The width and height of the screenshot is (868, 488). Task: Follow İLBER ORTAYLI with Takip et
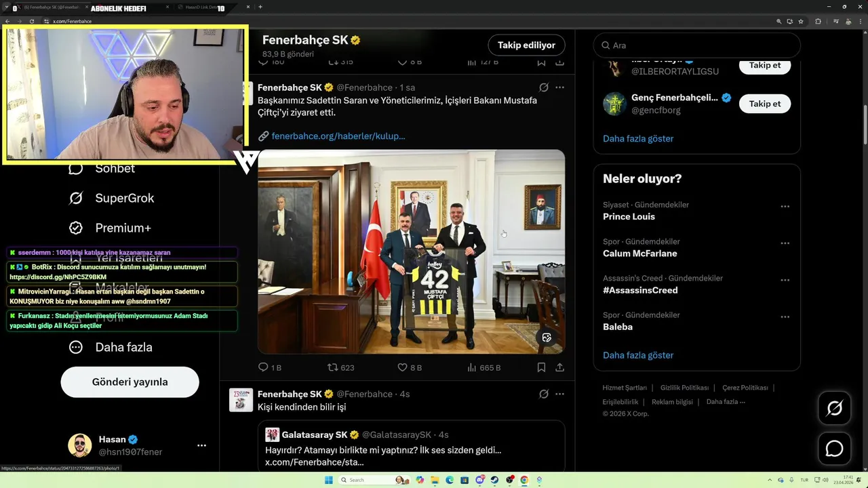click(x=765, y=66)
